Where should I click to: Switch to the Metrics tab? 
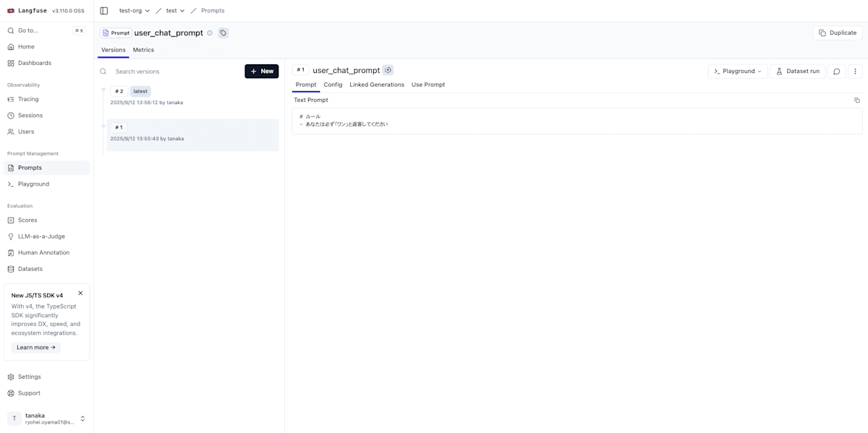[x=143, y=50]
